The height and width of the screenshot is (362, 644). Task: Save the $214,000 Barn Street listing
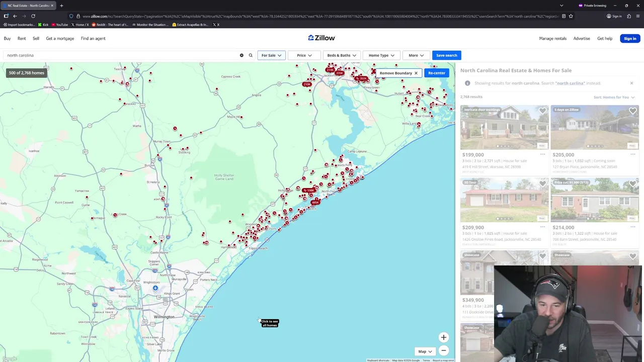(x=633, y=184)
